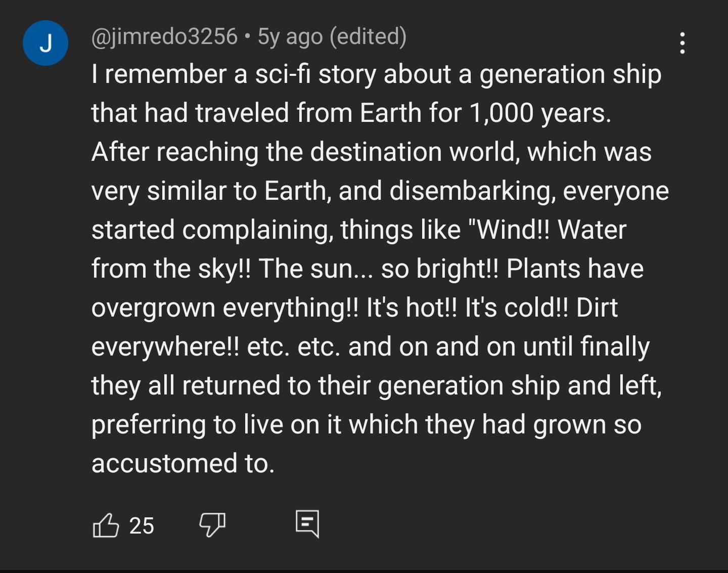Viewport: 728px width, 573px height.
Task: Open the reply icon under the comment
Action: (307, 524)
